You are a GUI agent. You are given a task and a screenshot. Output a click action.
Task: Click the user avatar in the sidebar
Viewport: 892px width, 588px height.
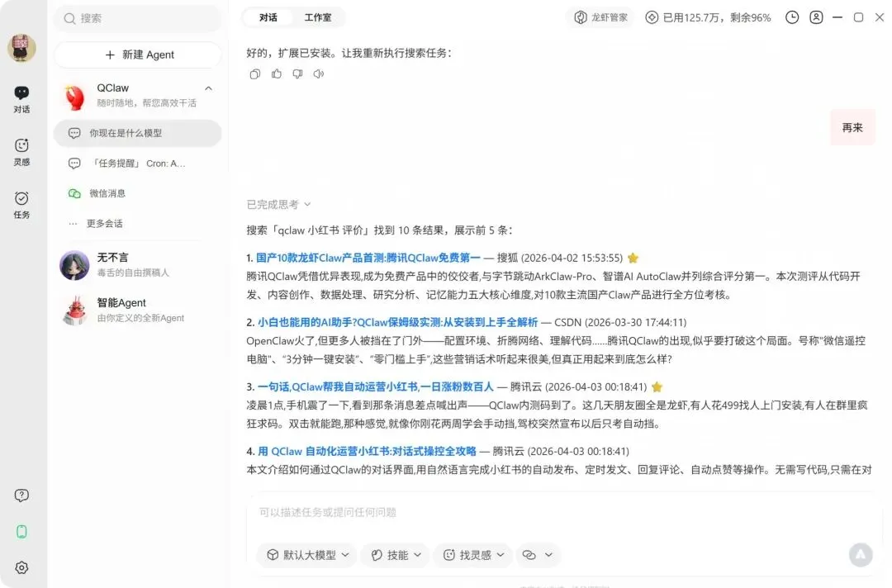(x=21, y=48)
